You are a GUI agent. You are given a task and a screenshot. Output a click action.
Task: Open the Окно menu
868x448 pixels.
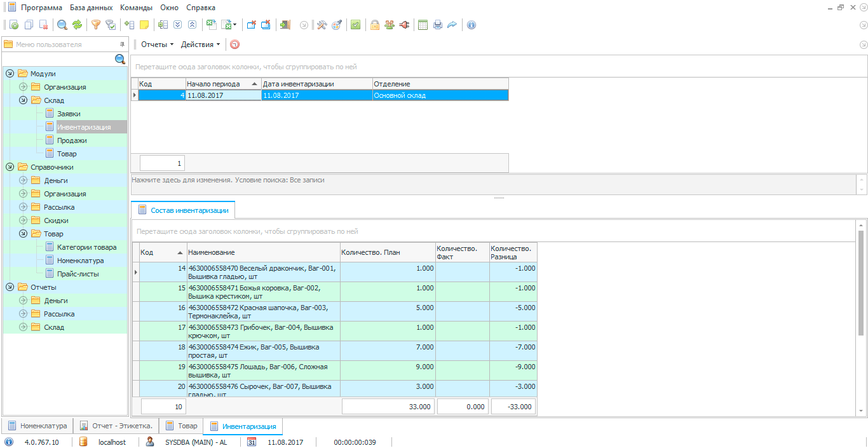click(x=169, y=8)
